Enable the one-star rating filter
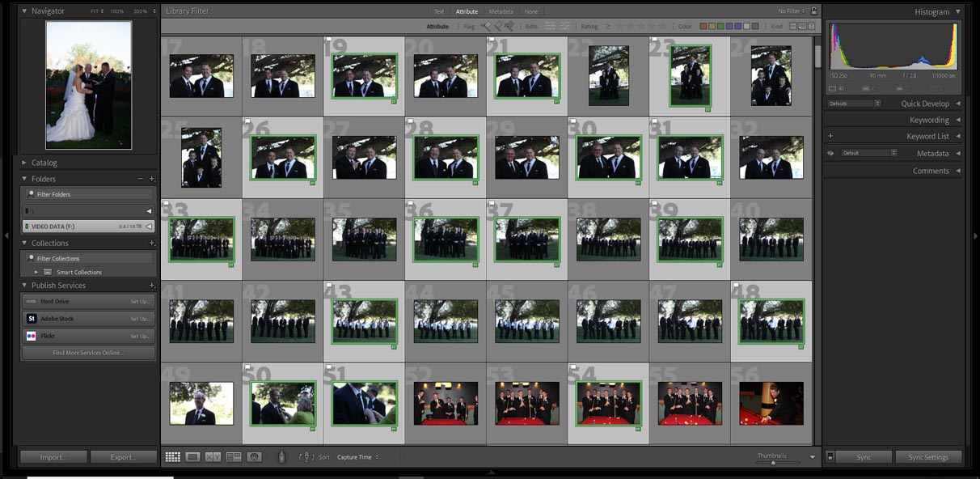 point(619,25)
